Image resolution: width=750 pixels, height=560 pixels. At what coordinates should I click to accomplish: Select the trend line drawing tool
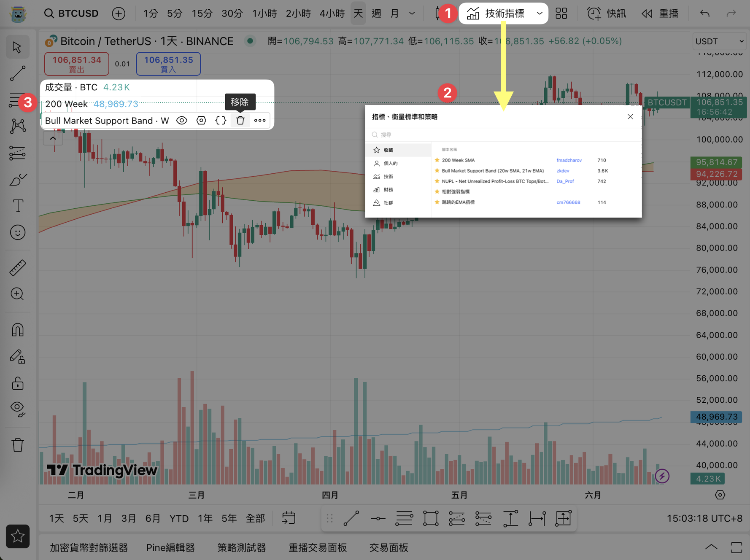17,73
